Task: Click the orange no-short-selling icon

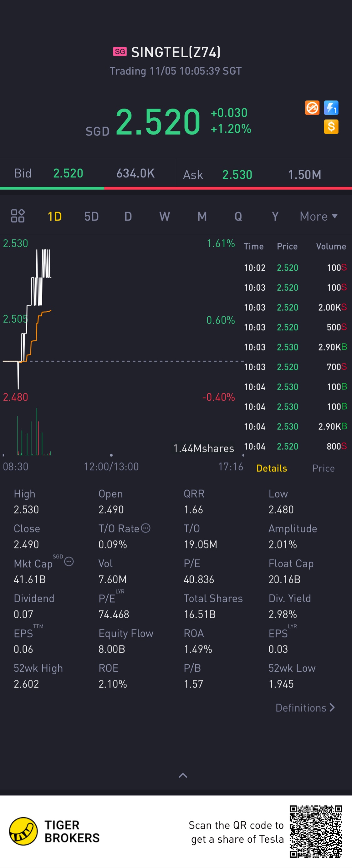Action: pos(312,108)
